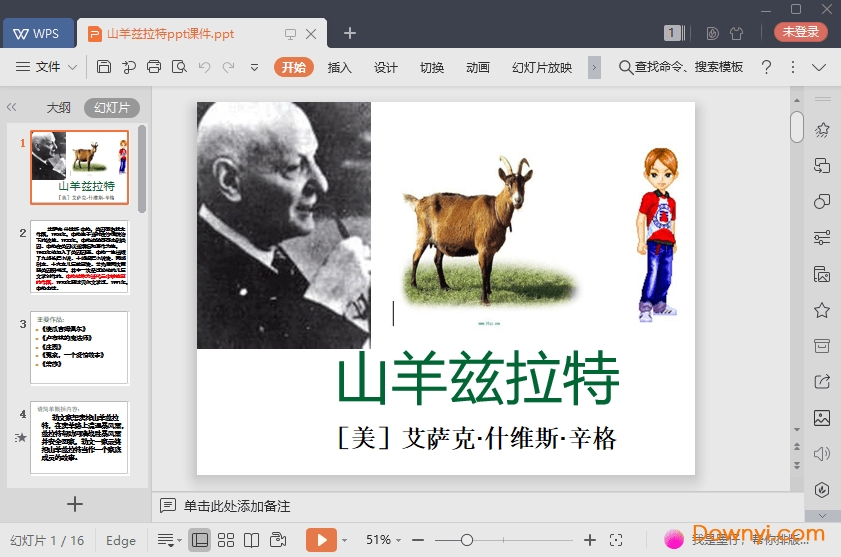The image size is (841, 557).
Task: Switch to the 幻灯片 thumbnail view
Action: [112, 107]
